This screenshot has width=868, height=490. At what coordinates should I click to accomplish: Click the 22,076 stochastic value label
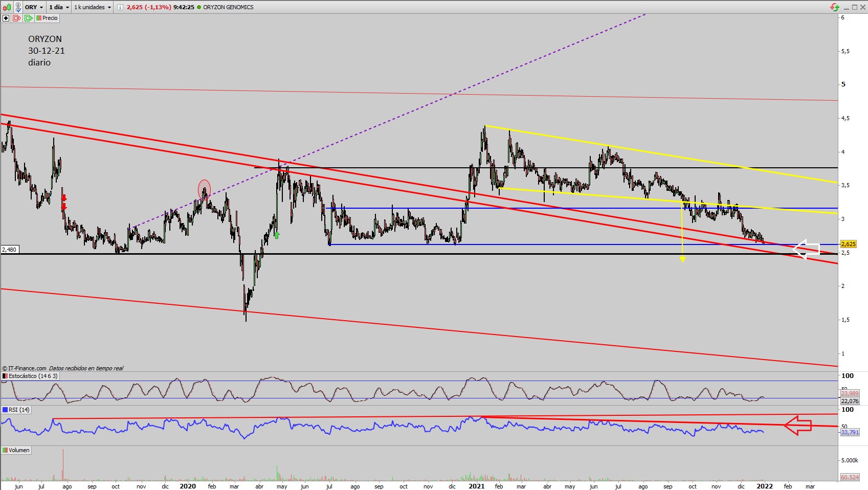[850, 401]
